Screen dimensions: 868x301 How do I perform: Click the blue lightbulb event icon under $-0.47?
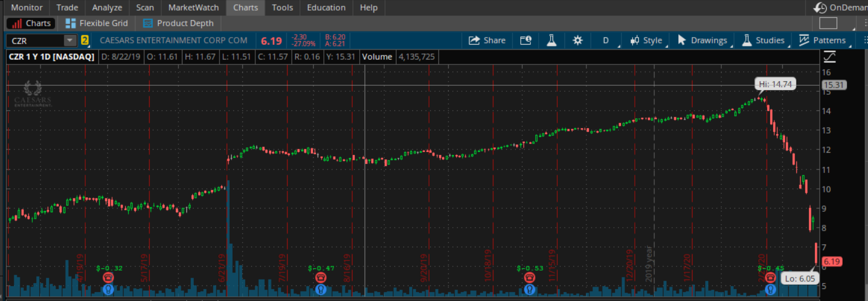tap(321, 289)
